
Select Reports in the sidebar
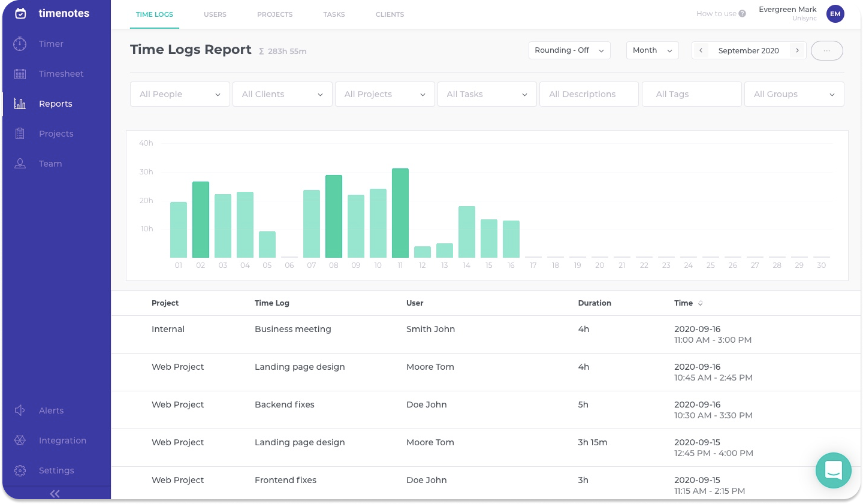coord(56,104)
